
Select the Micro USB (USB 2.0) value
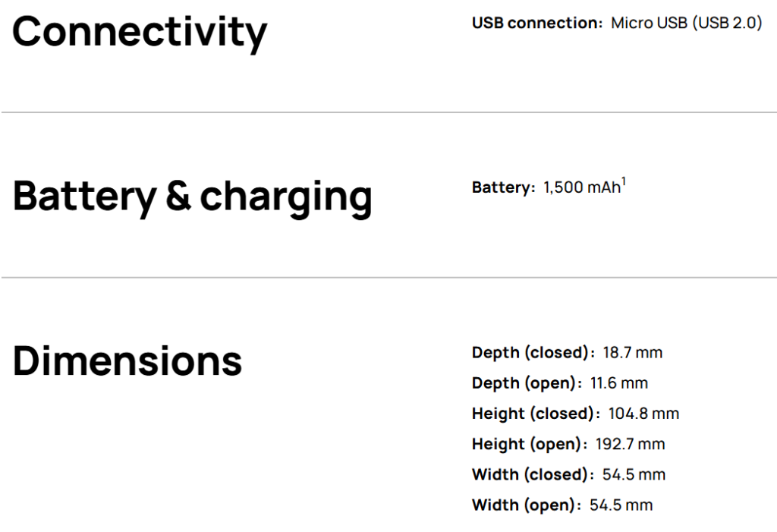tap(686, 23)
